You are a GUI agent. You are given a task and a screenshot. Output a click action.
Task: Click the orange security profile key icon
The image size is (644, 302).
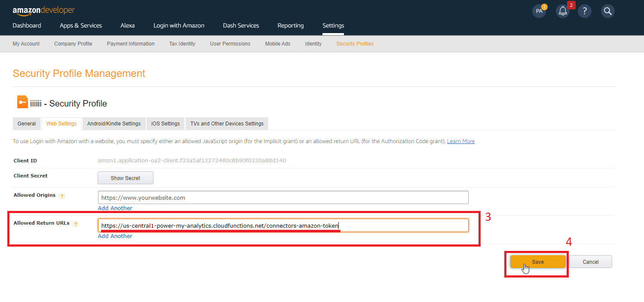point(22,102)
